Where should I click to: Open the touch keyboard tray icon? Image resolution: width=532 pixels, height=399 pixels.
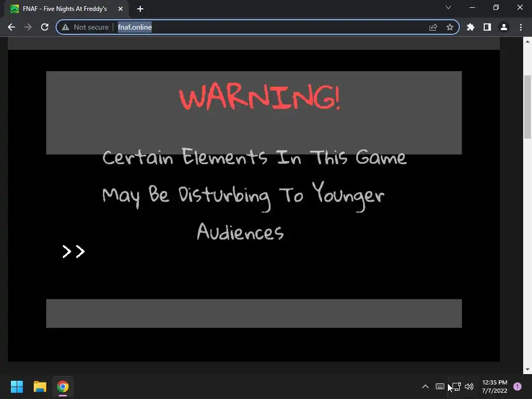click(x=440, y=387)
